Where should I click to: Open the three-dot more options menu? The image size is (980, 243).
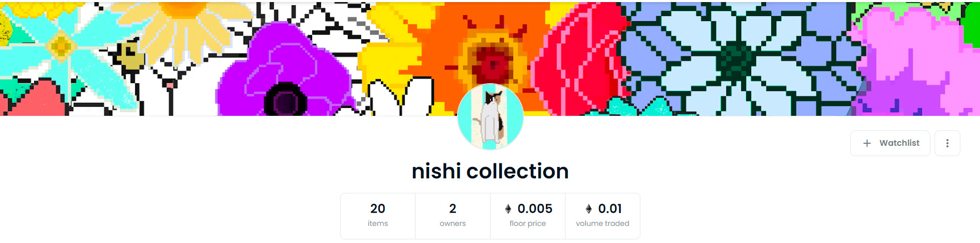pos(947,143)
